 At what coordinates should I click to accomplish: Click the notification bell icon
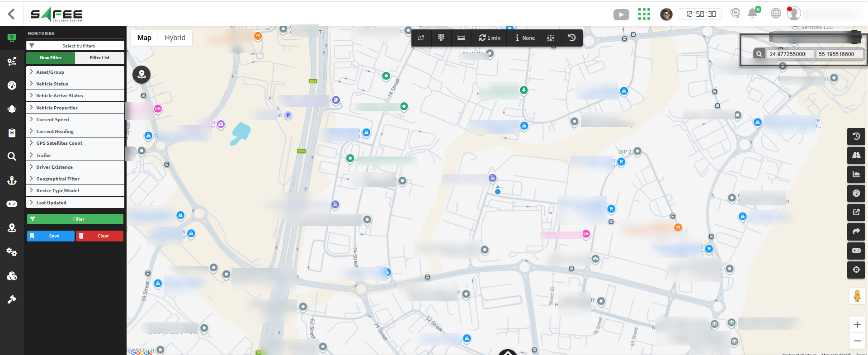[x=752, y=14]
